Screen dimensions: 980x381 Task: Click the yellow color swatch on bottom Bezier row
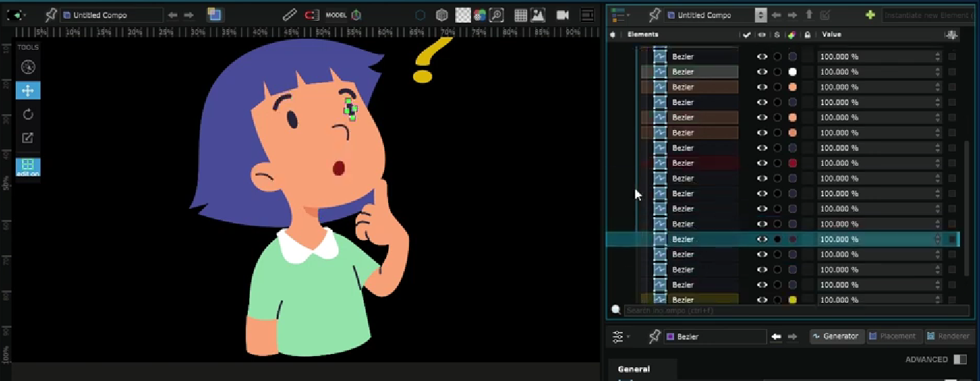(792, 300)
